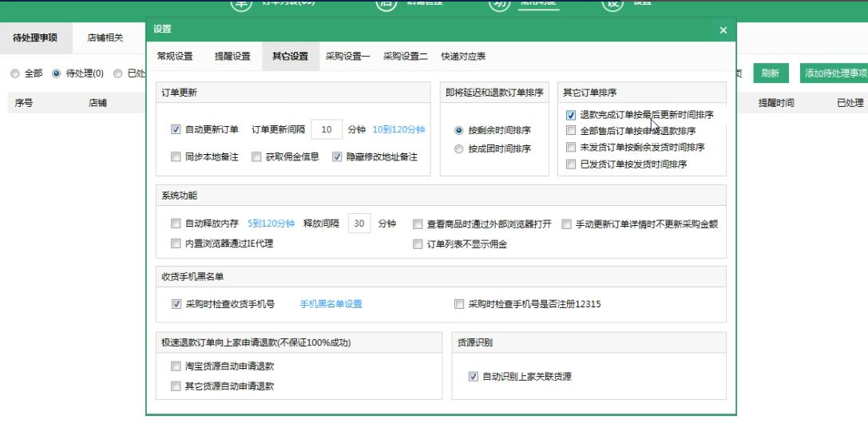
Task: Open the 提醒设置 tab
Action: point(232,57)
